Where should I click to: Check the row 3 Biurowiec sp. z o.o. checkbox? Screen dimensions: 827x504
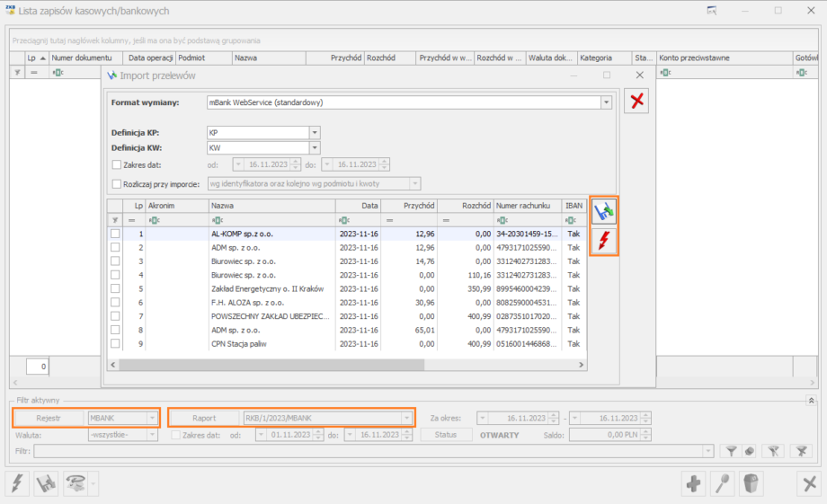(x=115, y=261)
